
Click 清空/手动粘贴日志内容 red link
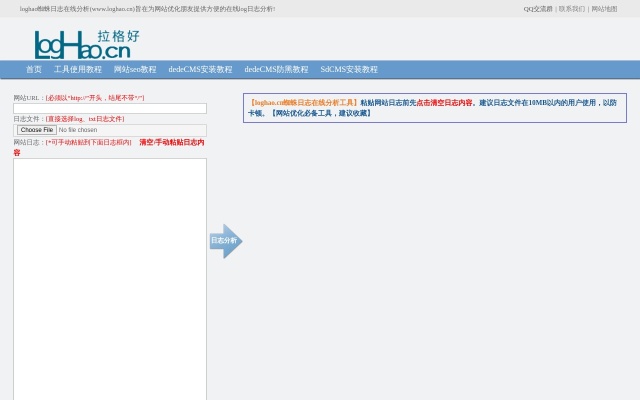(x=171, y=142)
